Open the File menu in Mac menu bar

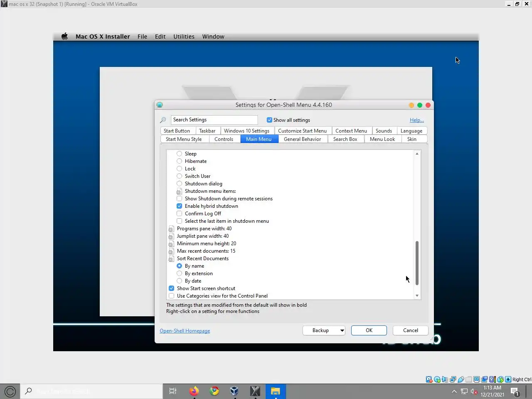(142, 37)
